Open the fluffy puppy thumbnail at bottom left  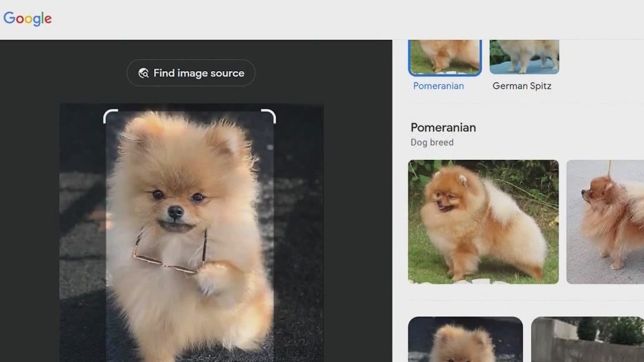click(466, 340)
